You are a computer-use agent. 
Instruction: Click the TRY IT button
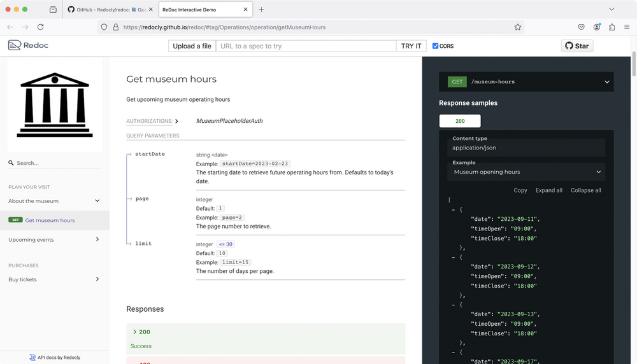(411, 46)
